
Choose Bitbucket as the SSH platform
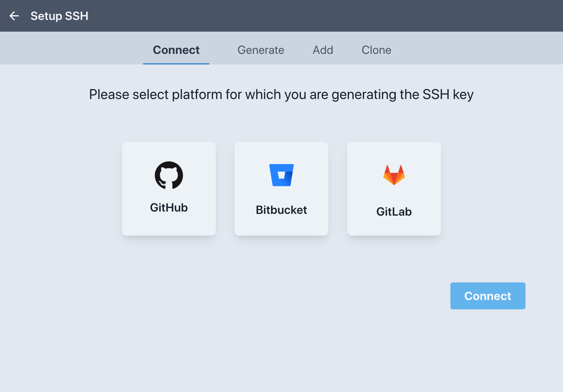(x=281, y=188)
